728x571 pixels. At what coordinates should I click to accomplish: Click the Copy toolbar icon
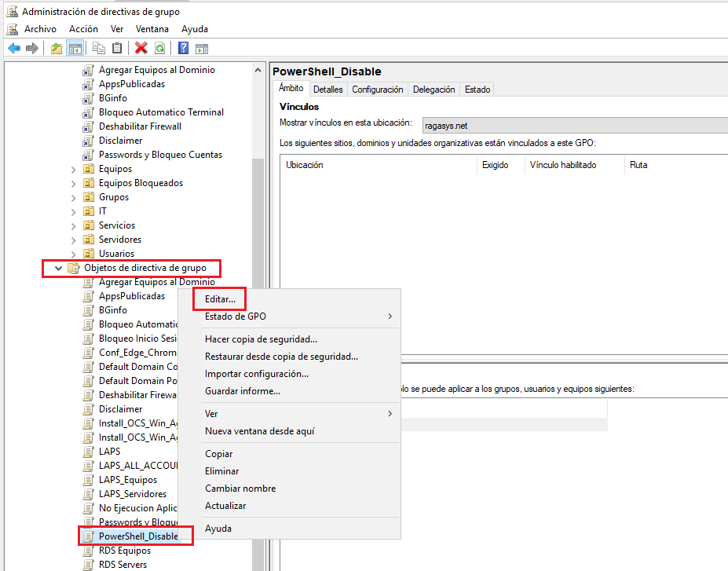(x=97, y=48)
